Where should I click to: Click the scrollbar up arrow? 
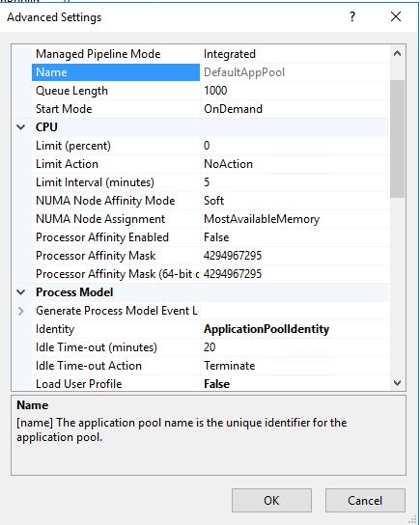click(x=397, y=54)
